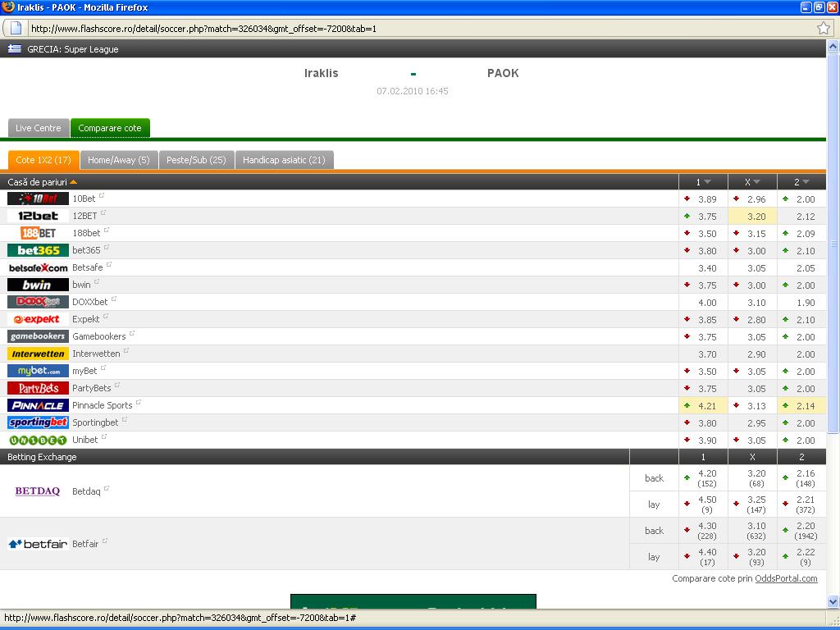Click the green banner below odds table
Screen dimensions: 840x630
click(413, 601)
